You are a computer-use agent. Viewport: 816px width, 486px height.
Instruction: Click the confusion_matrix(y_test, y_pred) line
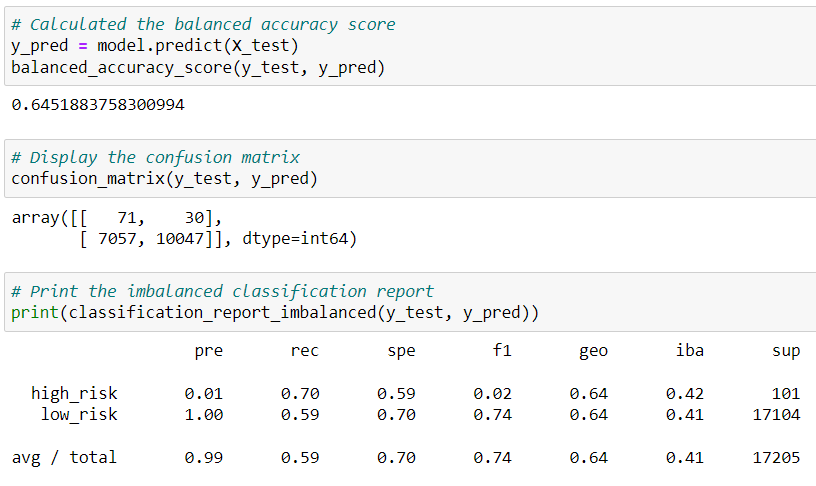coord(164,178)
